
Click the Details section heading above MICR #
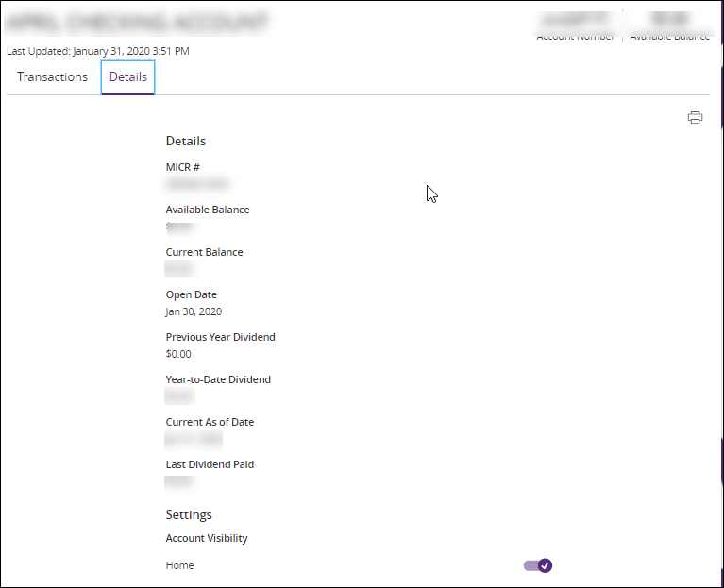click(x=185, y=141)
